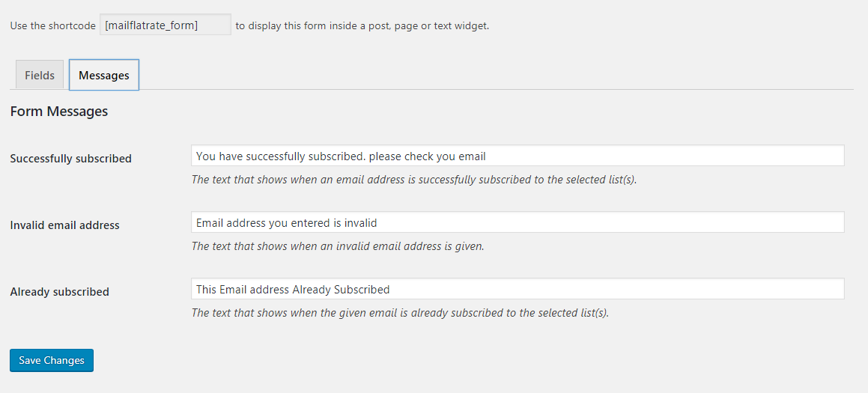Click the Form Messages heading
Viewport: 868px width, 393px height.
point(58,112)
